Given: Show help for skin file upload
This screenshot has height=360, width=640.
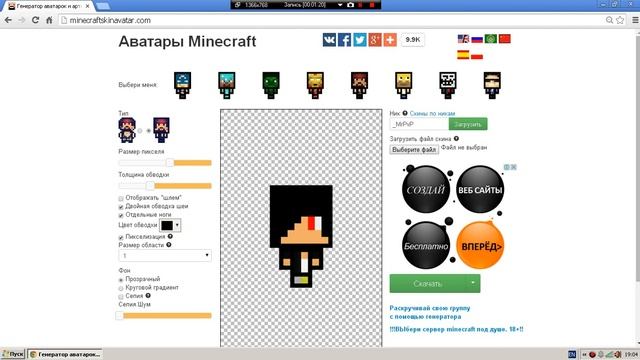Looking at the screenshot, I should 456,138.
